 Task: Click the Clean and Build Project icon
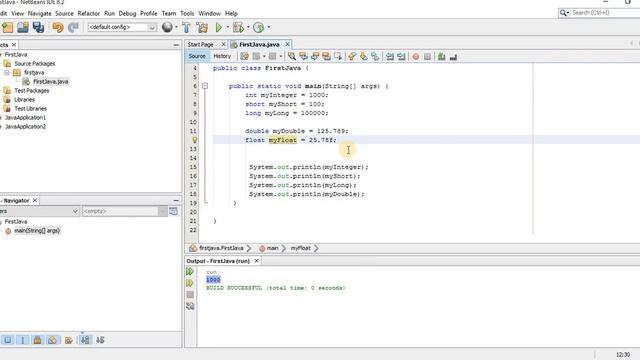[x=202, y=27]
